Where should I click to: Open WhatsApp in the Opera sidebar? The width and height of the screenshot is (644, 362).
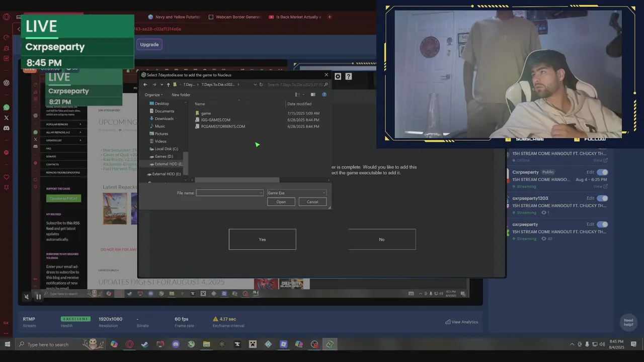pyautogui.click(x=6, y=108)
